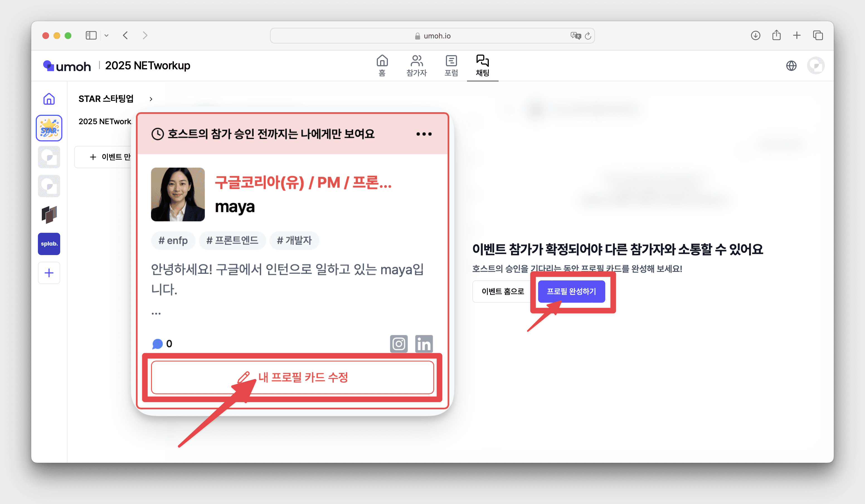The image size is (865, 504).
Task: Click the chat bubble comment count icon
Action: (157, 343)
